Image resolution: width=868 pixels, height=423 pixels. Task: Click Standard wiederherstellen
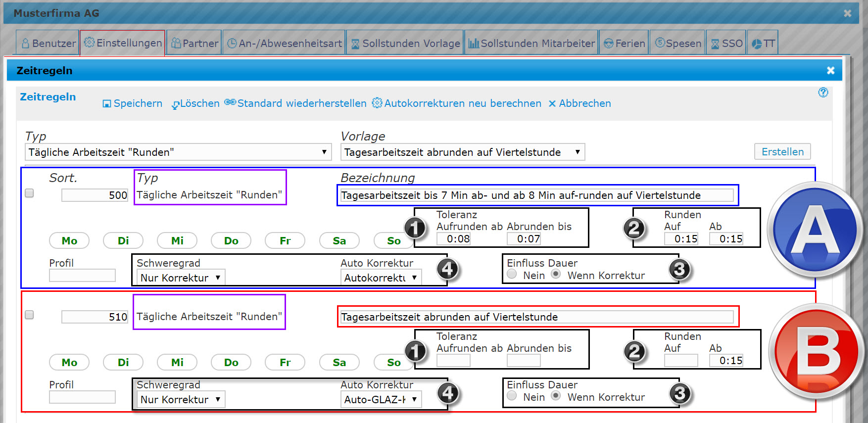302,103
